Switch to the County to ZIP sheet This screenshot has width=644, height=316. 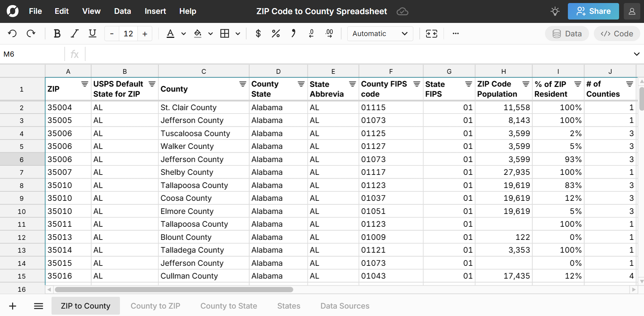(155, 306)
